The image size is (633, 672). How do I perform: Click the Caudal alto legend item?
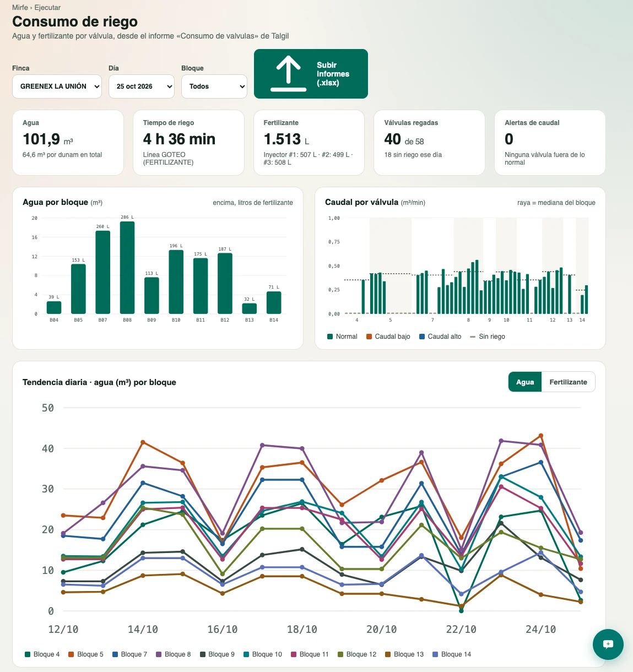440,337
